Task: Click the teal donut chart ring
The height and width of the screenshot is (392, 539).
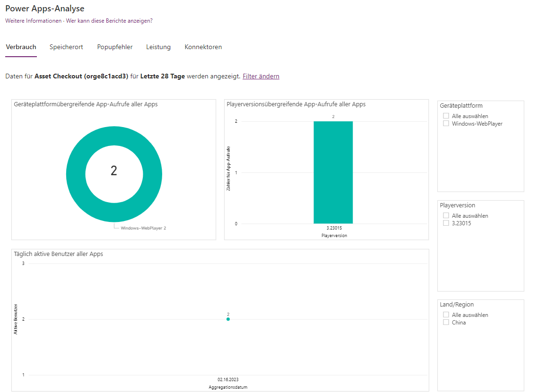Action: tap(76, 174)
